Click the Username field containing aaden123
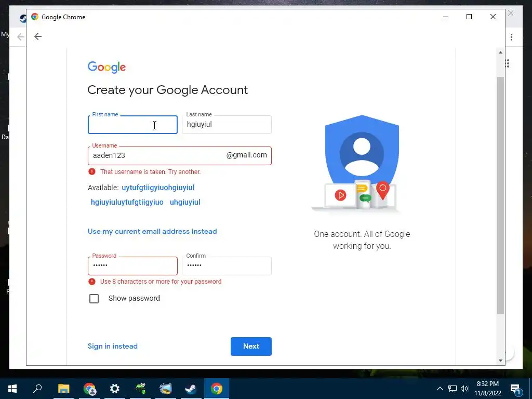Viewport: 532px width, 399px height. (x=179, y=156)
